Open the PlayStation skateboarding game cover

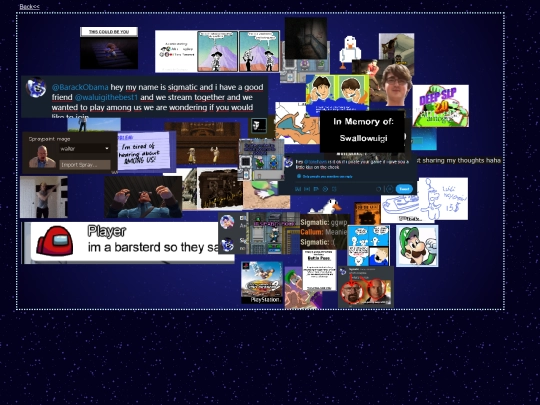(262, 282)
